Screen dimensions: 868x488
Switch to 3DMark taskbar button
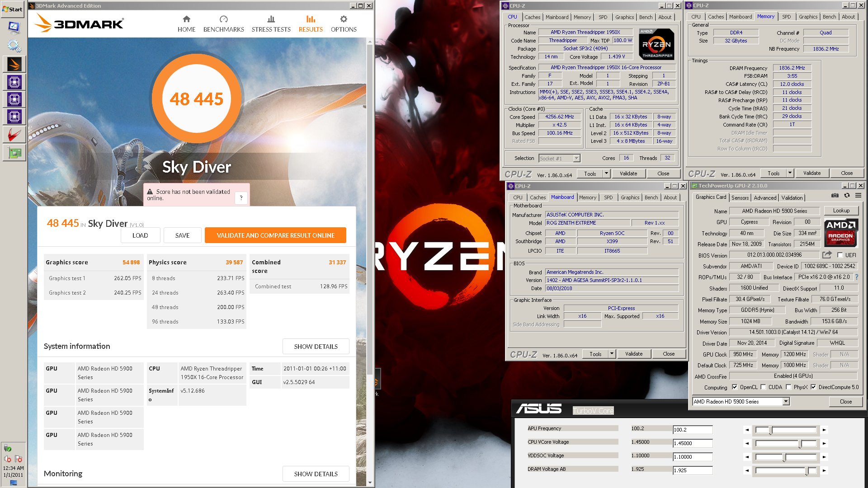pos(14,65)
